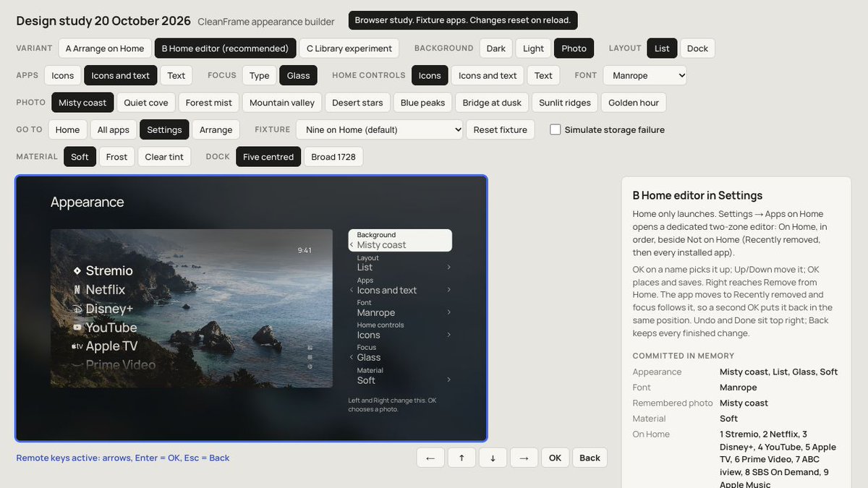Click the Netflix N icon in the preview

click(x=77, y=290)
